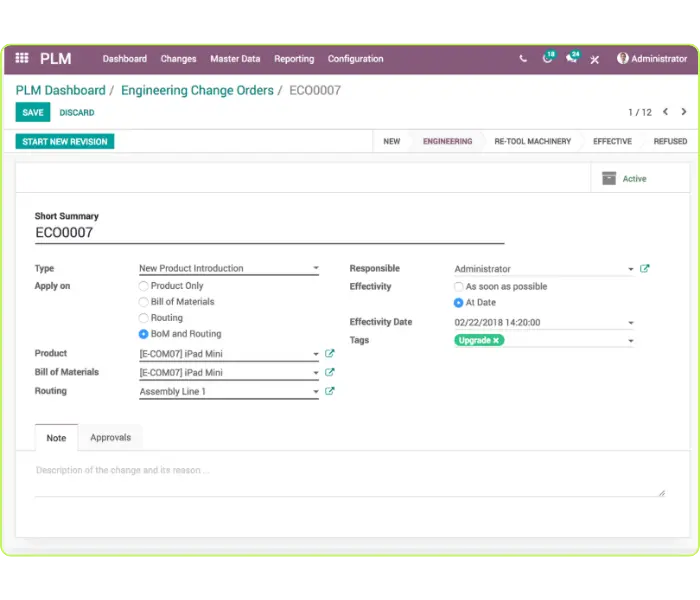Image resolution: width=700 pixels, height=600 pixels.
Task: Open Product external link icon
Action: coord(329,353)
